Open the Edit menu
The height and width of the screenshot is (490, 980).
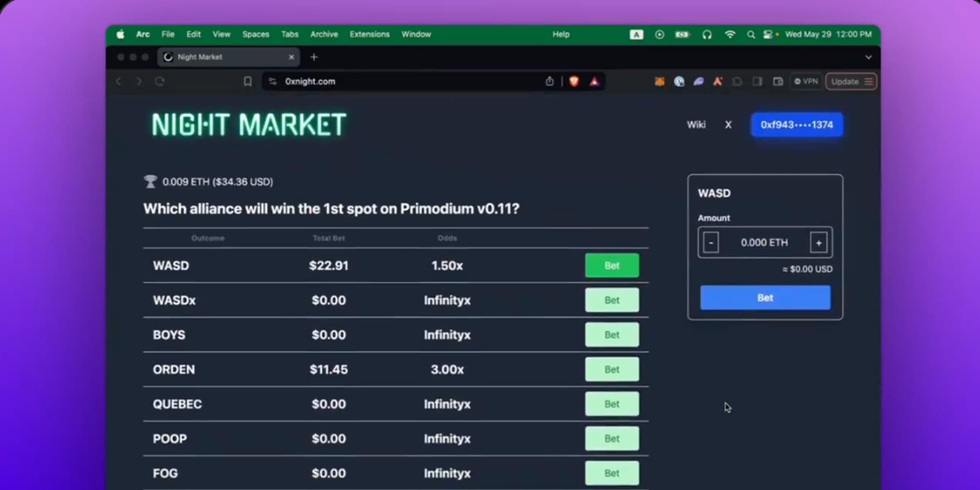point(193,34)
